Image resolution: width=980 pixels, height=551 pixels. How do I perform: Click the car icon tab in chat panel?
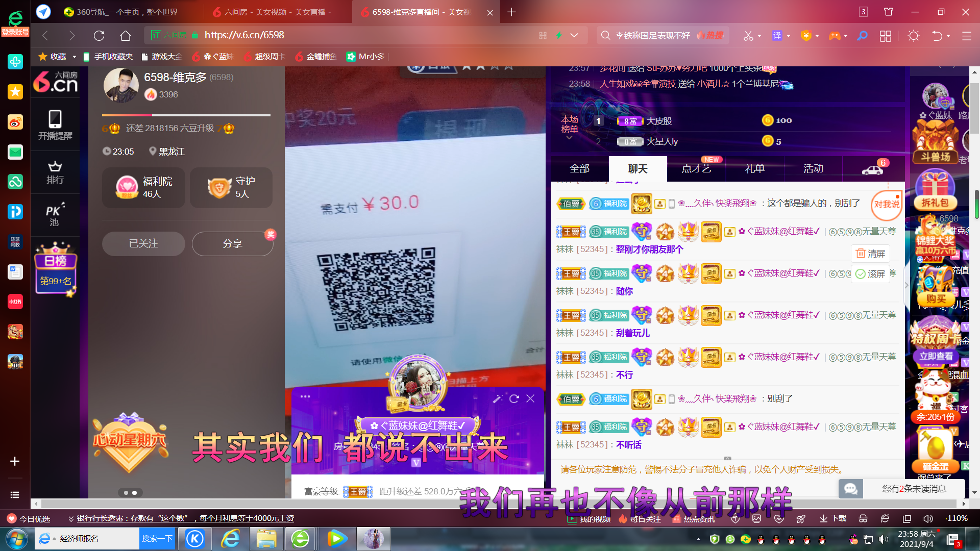(x=873, y=169)
